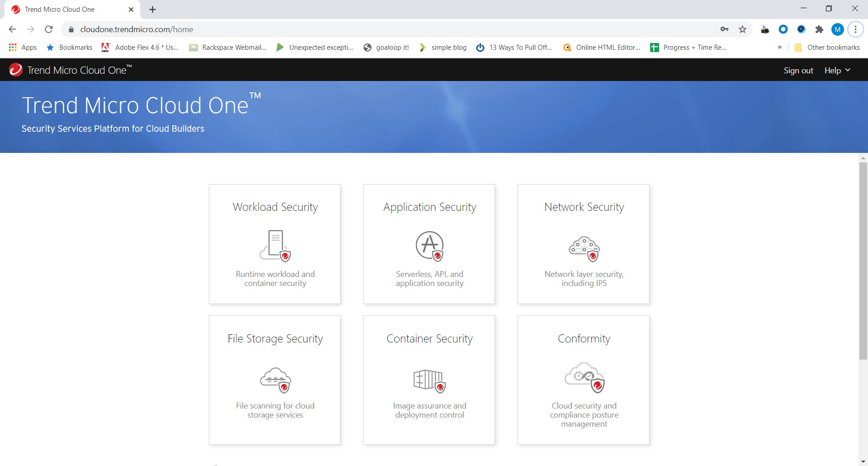Open the Other bookmarks folder
This screenshot has height=466, width=868.
point(827,48)
